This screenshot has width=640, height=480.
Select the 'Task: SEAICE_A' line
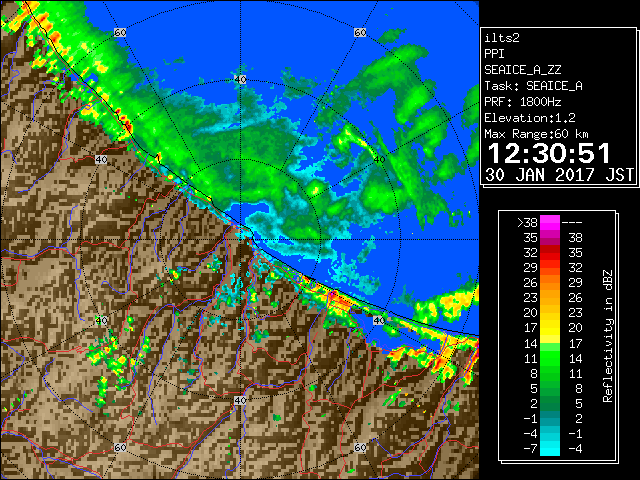point(533,86)
